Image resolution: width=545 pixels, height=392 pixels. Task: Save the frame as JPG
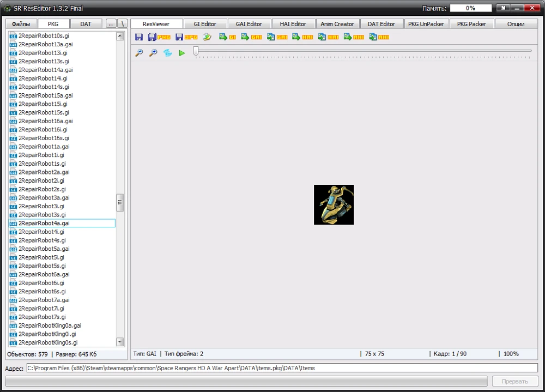tap(186, 37)
